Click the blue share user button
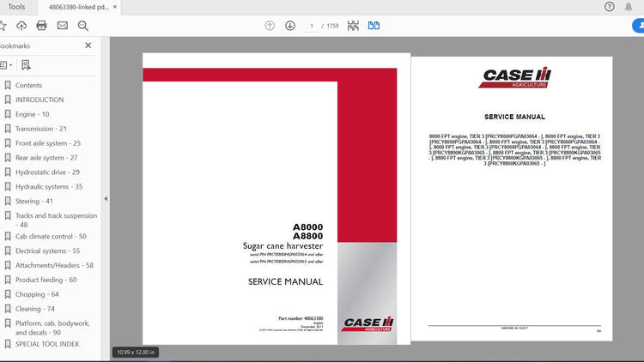This screenshot has width=644, height=362. (x=639, y=26)
